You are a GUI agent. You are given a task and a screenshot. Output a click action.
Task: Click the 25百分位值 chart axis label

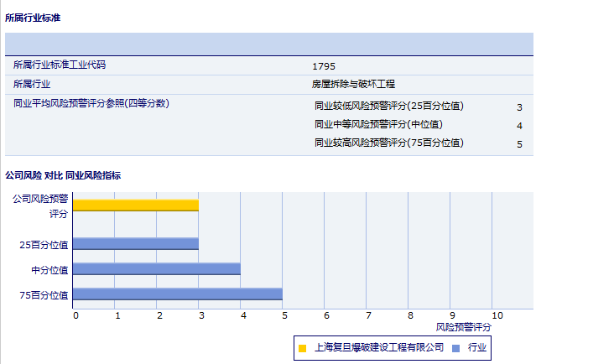click(x=44, y=245)
